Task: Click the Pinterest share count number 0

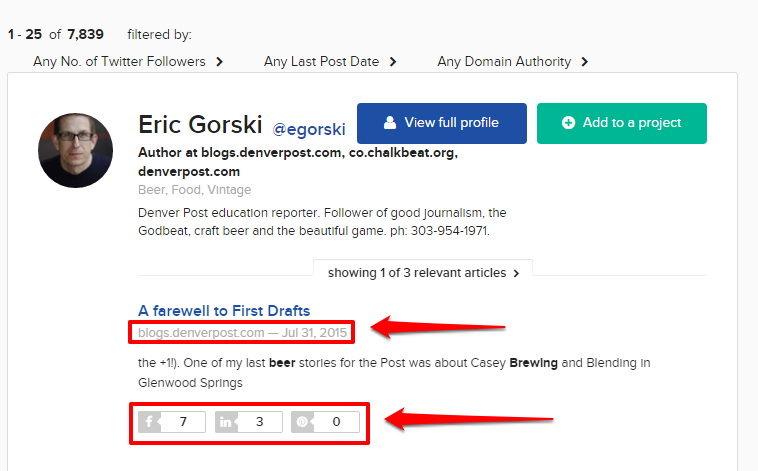Action: click(x=336, y=422)
